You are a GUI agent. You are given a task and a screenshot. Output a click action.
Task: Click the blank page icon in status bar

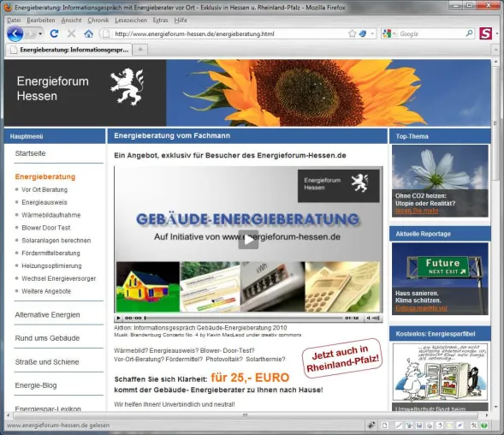384,426
